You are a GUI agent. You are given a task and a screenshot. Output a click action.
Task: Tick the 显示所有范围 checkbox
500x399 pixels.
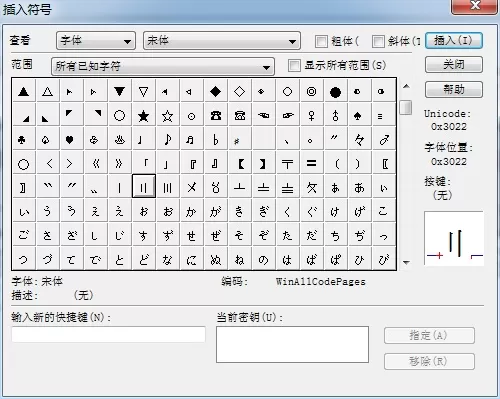point(294,65)
